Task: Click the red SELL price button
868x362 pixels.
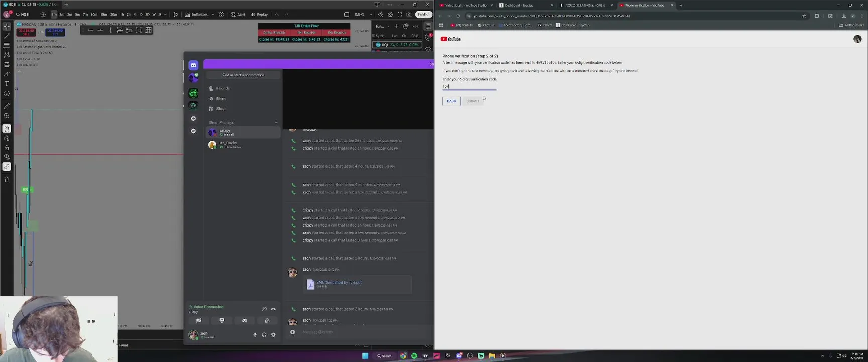Action: [x=26, y=32]
